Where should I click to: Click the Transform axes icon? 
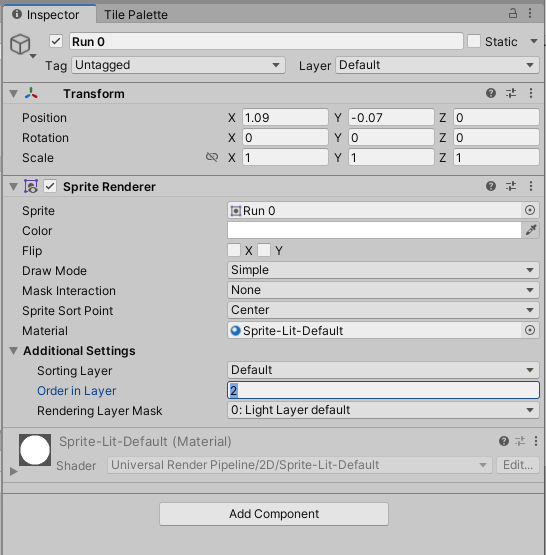click(31, 93)
